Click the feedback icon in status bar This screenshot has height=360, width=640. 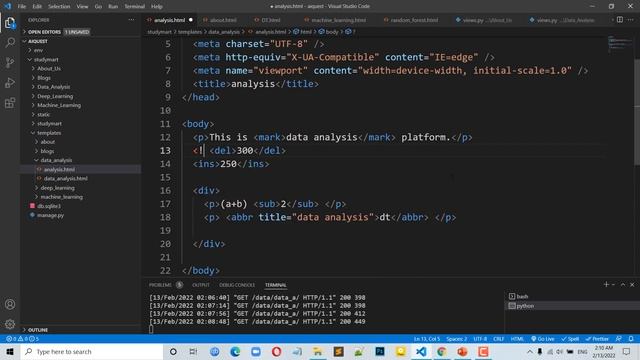coord(619,339)
